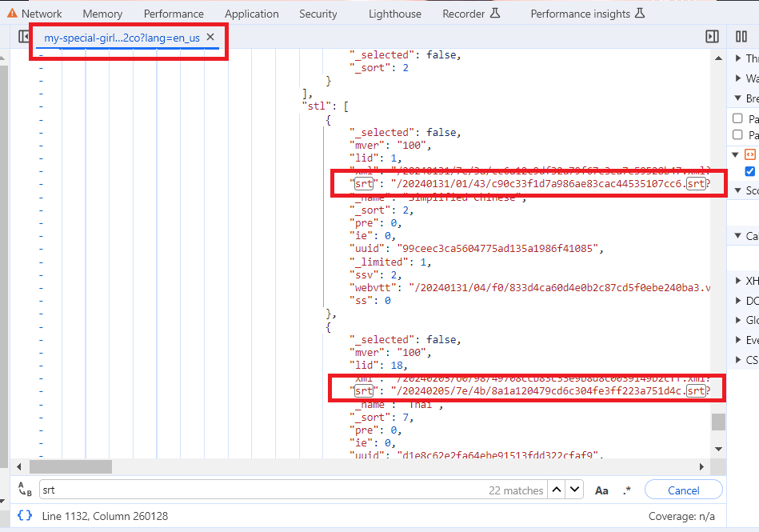Click the webvtt /20240131/04/f0 line
Image resolution: width=759 pixels, height=532 pixels.
click(x=529, y=287)
